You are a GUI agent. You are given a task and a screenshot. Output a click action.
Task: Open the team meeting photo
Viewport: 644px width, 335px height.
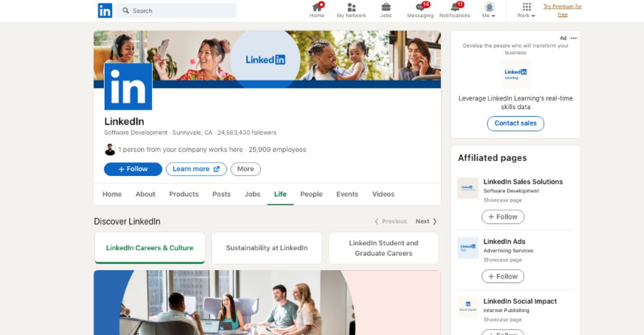[267, 302]
